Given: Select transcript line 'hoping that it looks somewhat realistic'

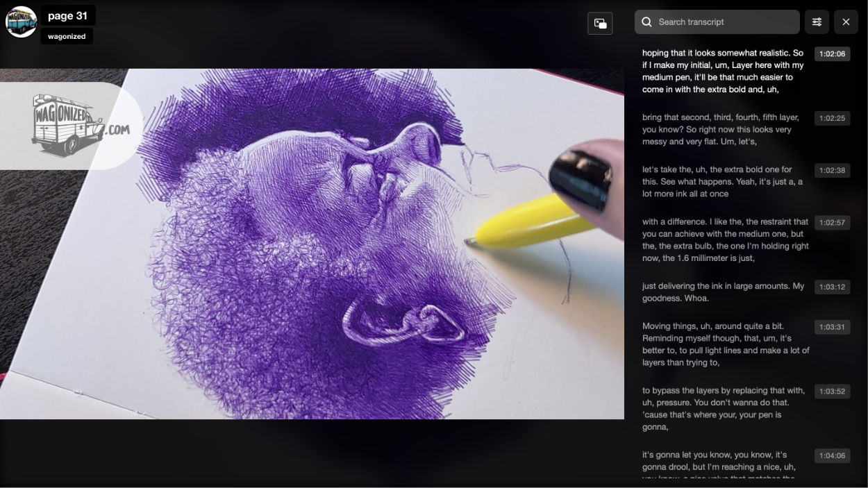Looking at the screenshot, I should coord(724,71).
